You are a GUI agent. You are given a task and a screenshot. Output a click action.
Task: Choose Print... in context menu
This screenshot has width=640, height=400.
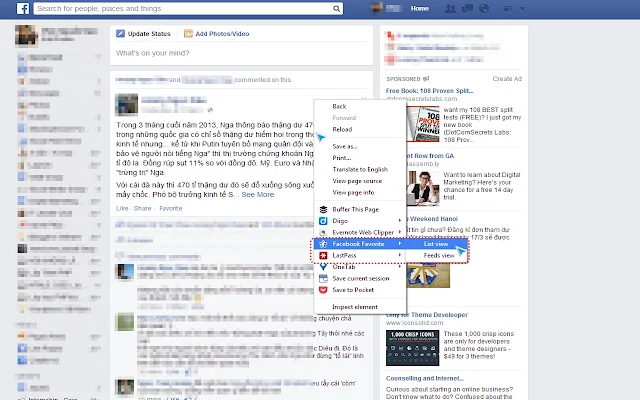click(342, 158)
